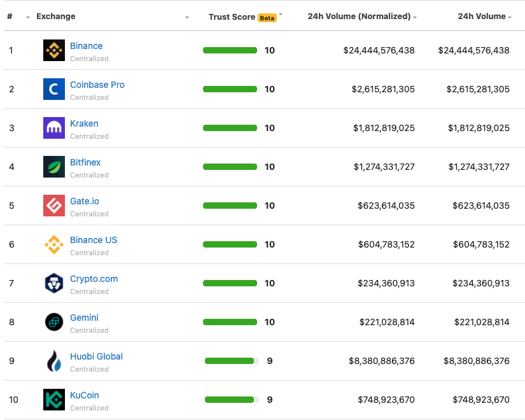Click the Binance exchange logo icon
The image size is (525, 420).
[x=54, y=50]
